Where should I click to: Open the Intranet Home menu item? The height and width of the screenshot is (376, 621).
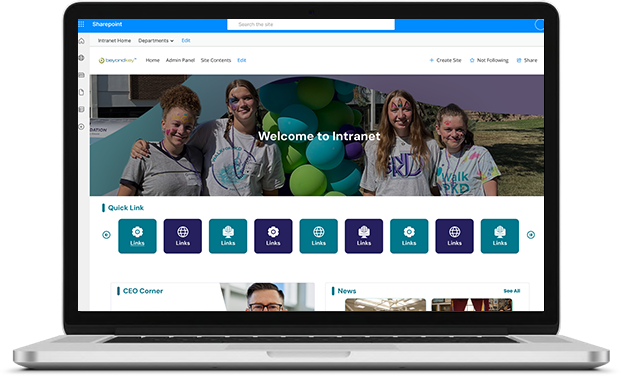coord(114,40)
